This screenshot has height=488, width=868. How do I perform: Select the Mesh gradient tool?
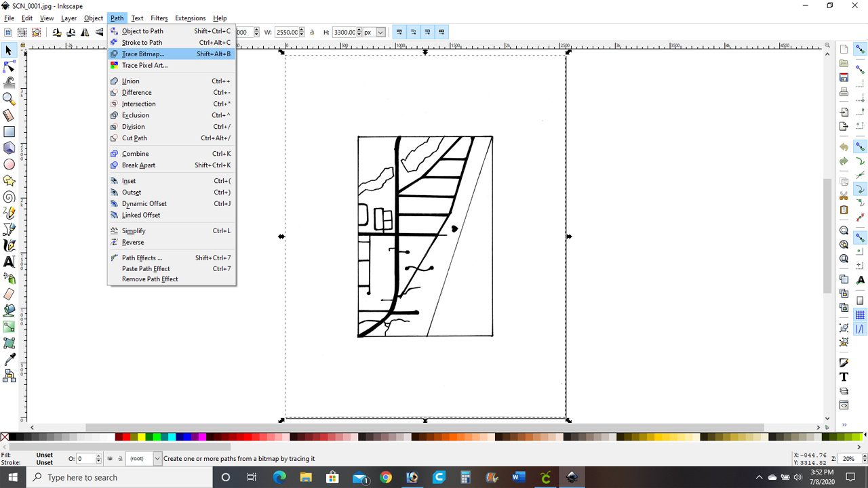[9, 343]
